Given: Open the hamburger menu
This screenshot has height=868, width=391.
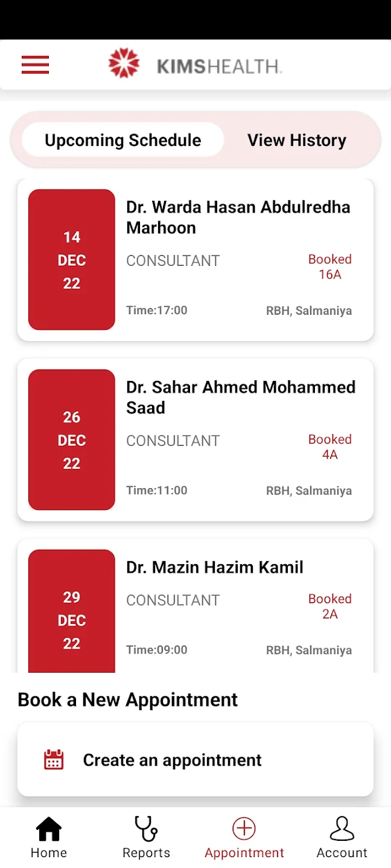Looking at the screenshot, I should (35, 64).
